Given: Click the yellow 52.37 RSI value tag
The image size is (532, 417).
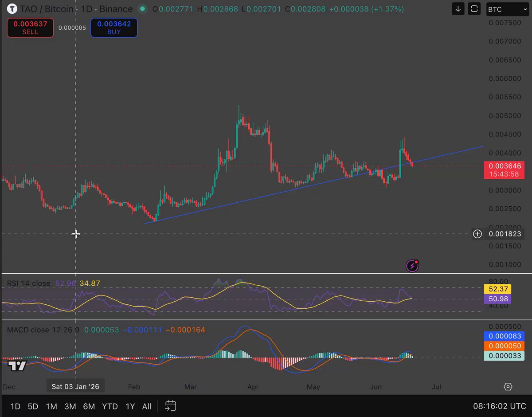Looking at the screenshot, I should click(x=499, y=289).
